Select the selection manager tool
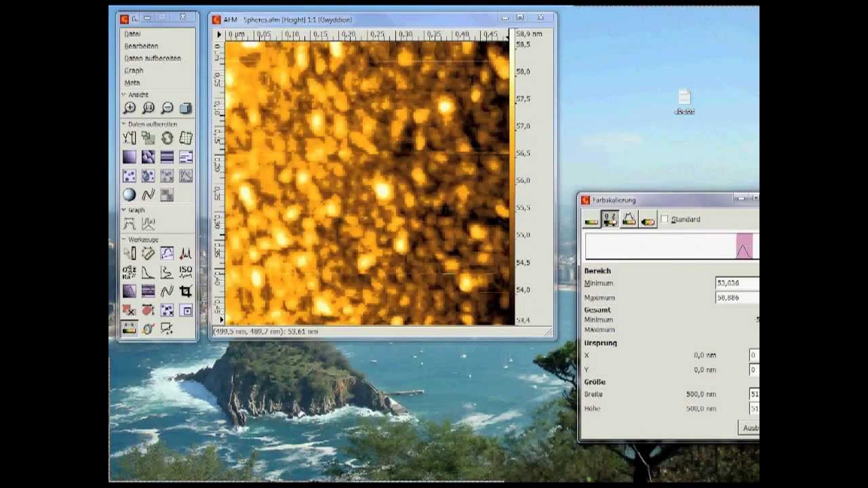The image size is (868, 488). pos(167,329)
